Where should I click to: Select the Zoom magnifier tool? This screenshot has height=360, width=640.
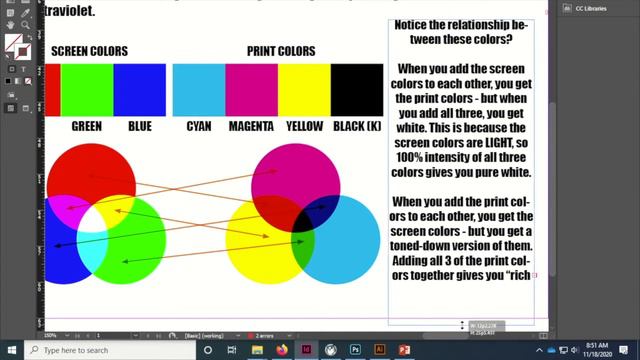(25, 25)
